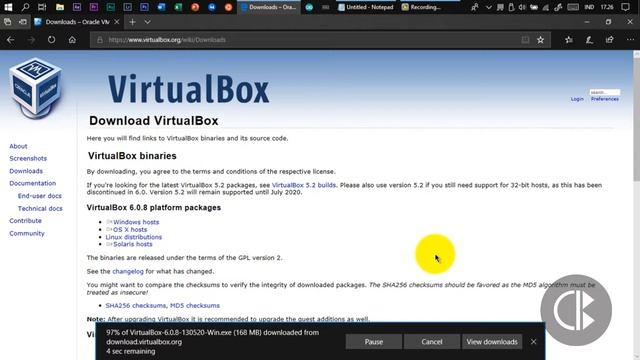Add notes to the page with pen
This screenshot has height=360, width=640.
589,40
